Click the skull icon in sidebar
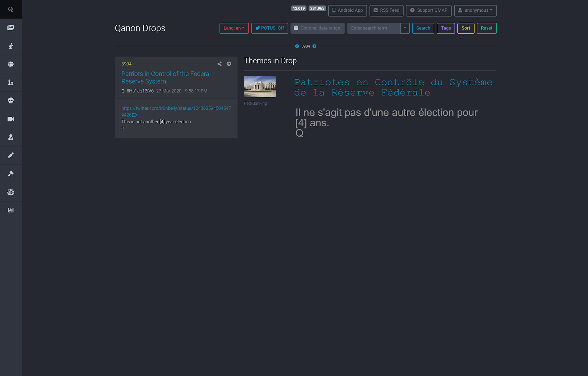Screen dimensions: 588x376 [x=11, y=101]
